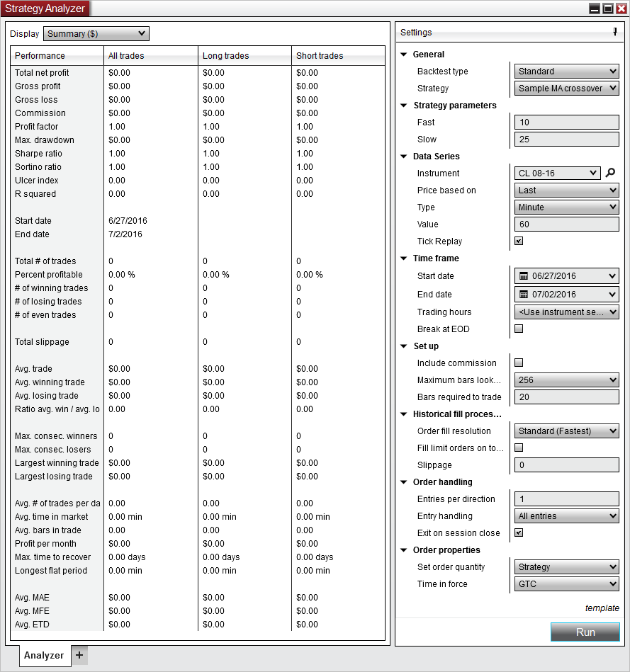
Task: Click the Slow parameter input field
Action: (566, 139)
